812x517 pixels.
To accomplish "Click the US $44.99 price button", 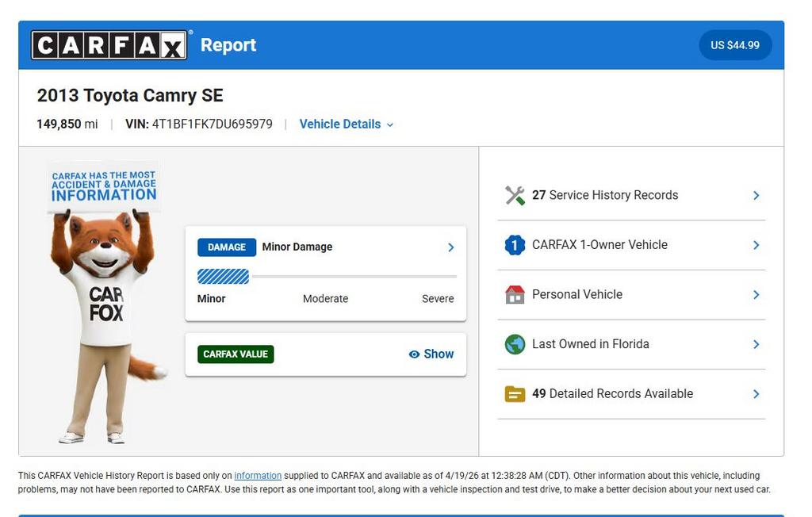I will tap(735, 45).
